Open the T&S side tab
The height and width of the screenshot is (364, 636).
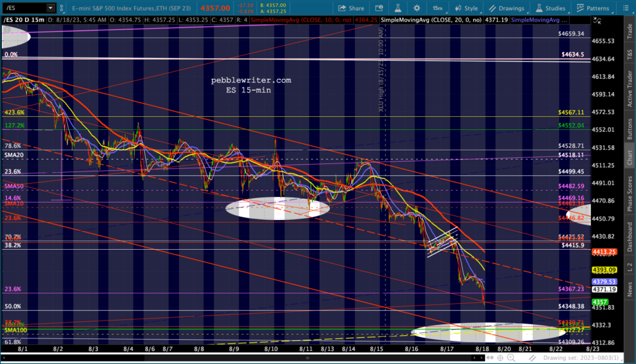pyautogui.click(x=630, y=55)
